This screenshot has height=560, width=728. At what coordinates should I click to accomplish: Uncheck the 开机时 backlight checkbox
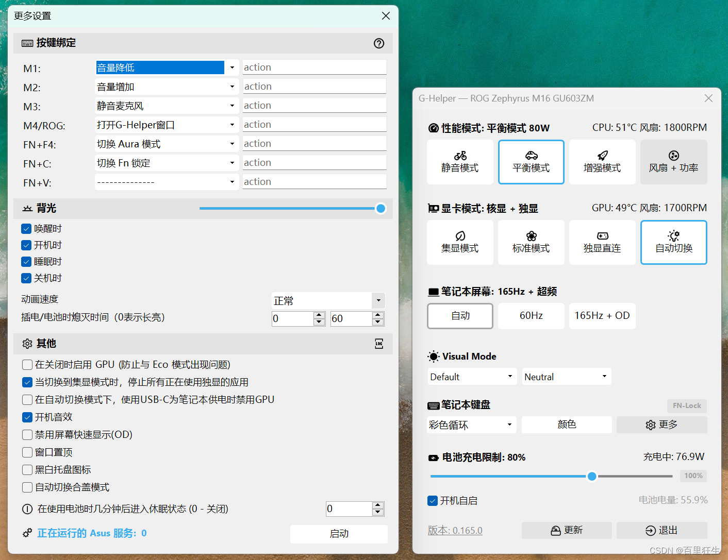click(26, 245)
